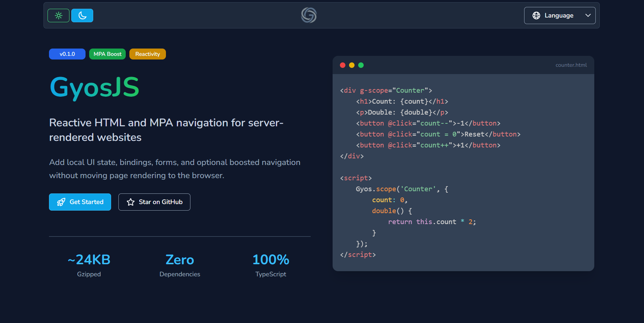This screenshot has height=323, width=644.
Task: Click the GyosJS title heading
Action: 94,88
